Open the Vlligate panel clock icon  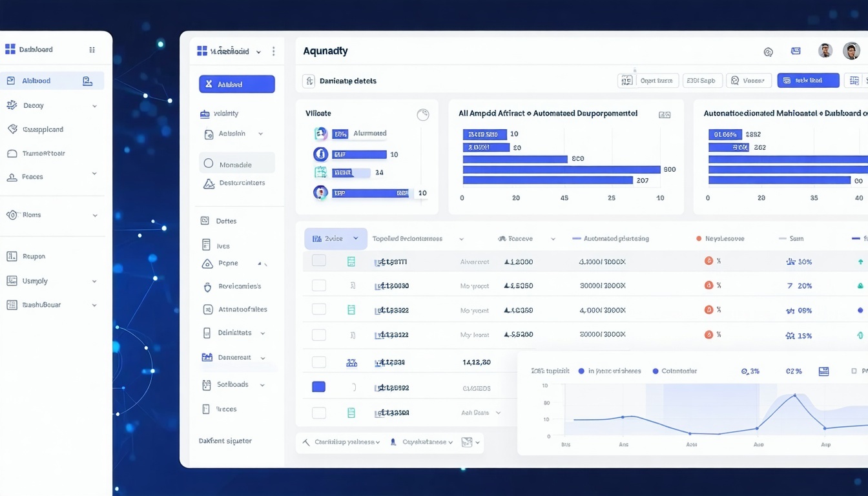423,114
